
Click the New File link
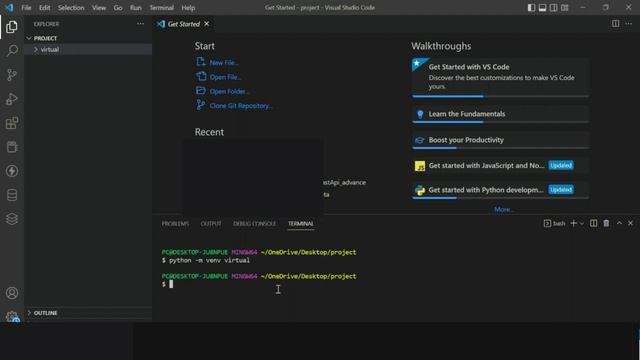pyautogui.click(x=224, y=62)
